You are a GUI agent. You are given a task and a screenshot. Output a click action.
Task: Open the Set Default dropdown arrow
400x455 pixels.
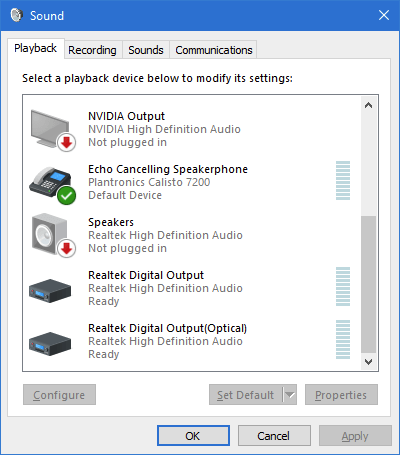[290, 395]
